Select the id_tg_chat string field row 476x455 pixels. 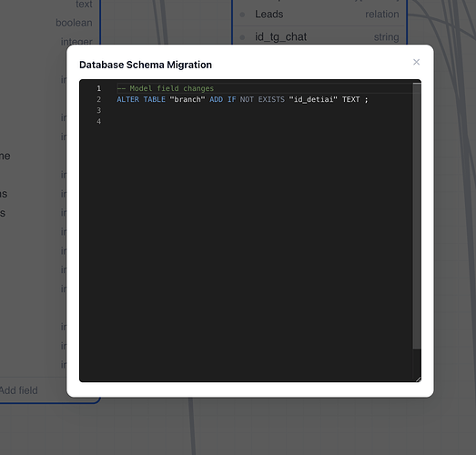click(319, 37)
